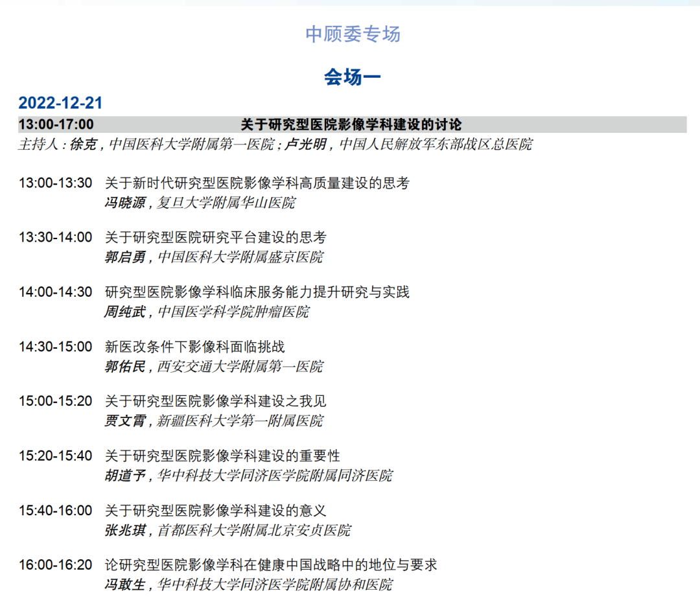Click talk 关于研究型医院影像学科建设的意义
This screenshot has width=700, height=615.
tap(216, 510)
